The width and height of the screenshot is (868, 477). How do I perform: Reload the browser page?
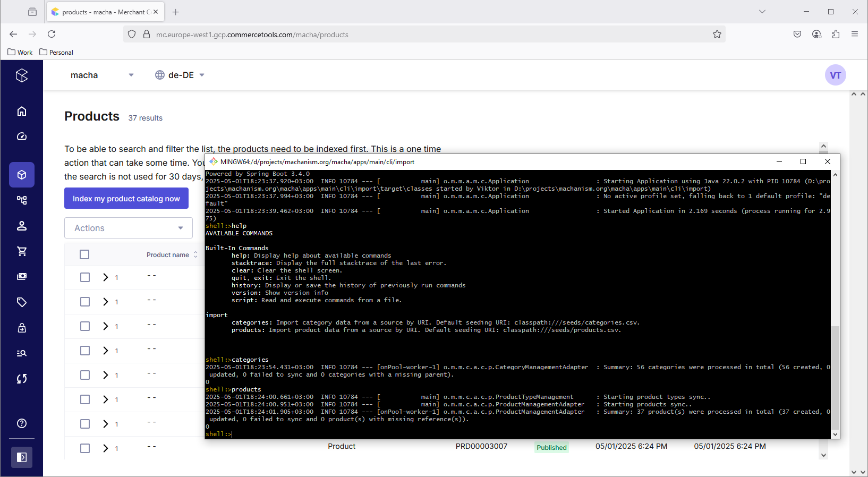coord(52,34)
